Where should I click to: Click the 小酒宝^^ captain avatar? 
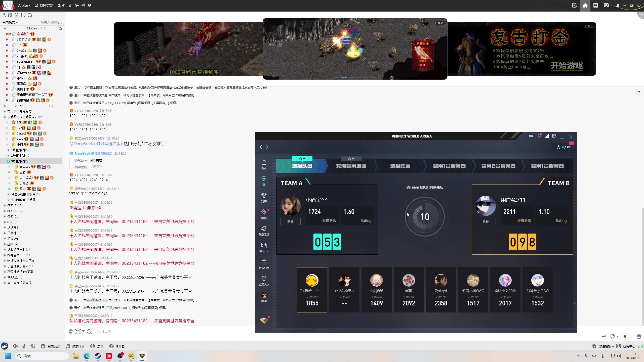[x=291, y=206]
